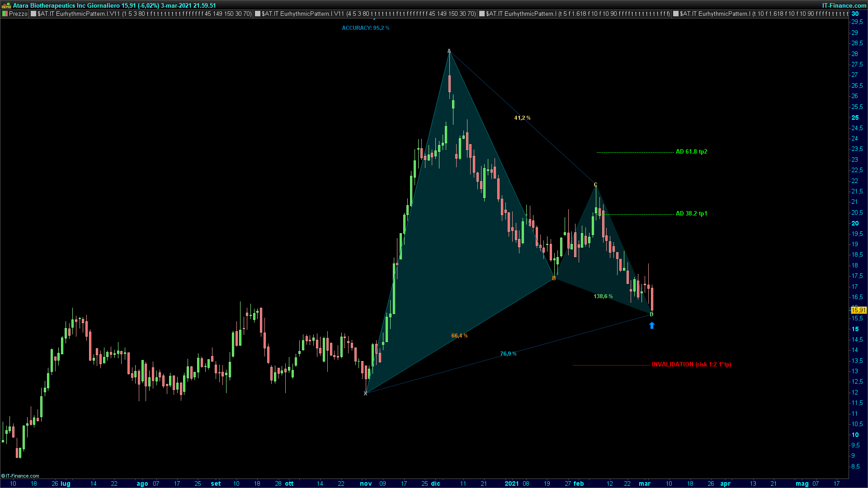This screenshot has width=868, height=488.
Task: Click the yellow 15,91 current price tag
Action: click(x=859, y=310)
